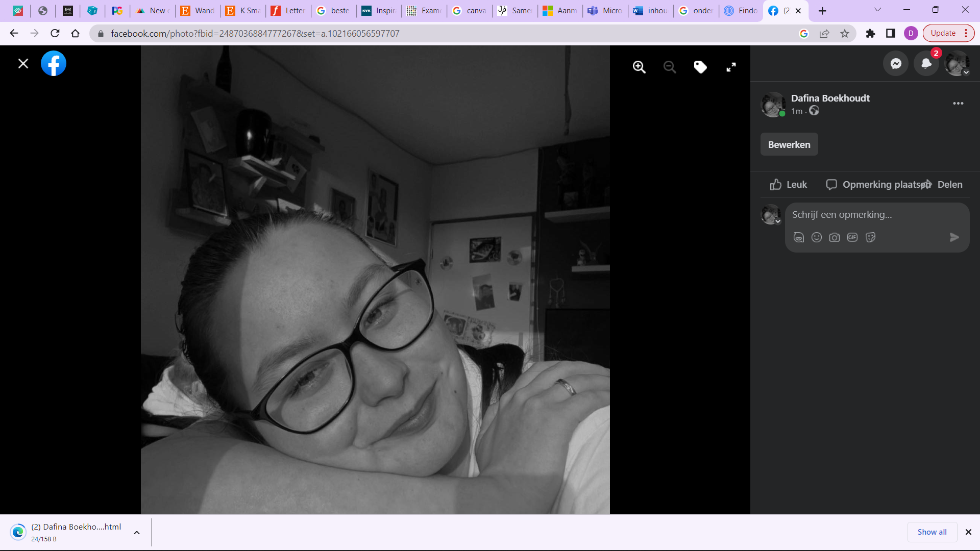Go back in the browser
Image resolution: width=980 pixels, height=551 pixels.
click(14, 33)
